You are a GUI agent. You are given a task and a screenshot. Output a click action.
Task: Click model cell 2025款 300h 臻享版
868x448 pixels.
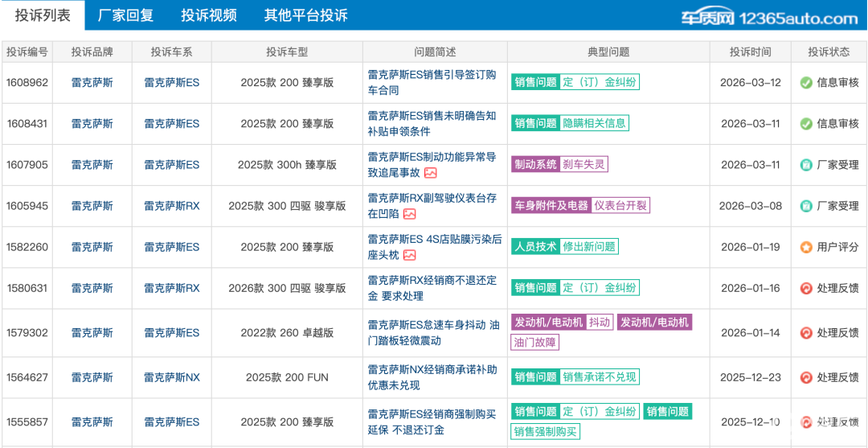click(x=287, y=164)
